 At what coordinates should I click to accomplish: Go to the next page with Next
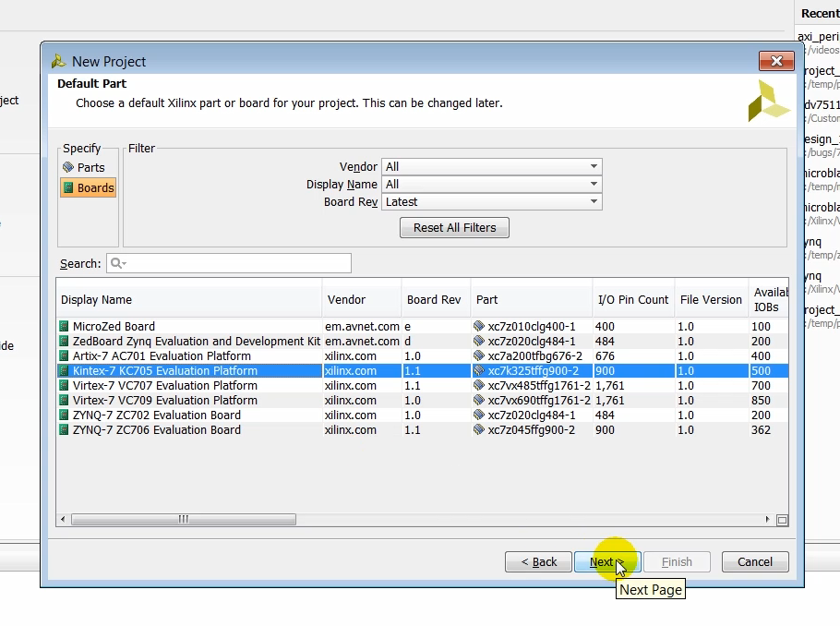(x=602, y=562)
